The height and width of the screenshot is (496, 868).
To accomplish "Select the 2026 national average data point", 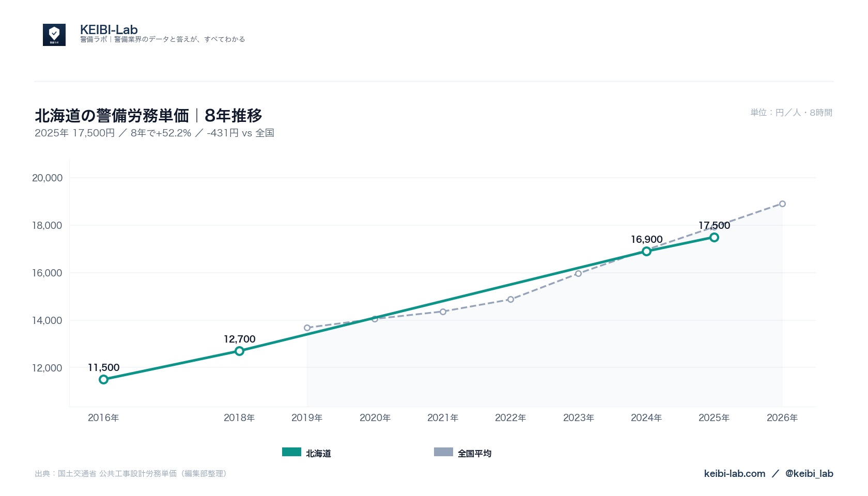I will pos(782,204).
